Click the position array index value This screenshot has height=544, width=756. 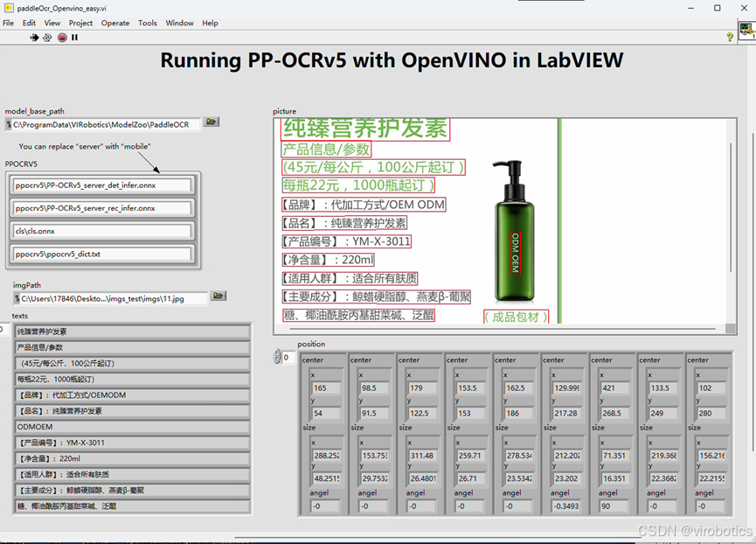click(288, 358)
